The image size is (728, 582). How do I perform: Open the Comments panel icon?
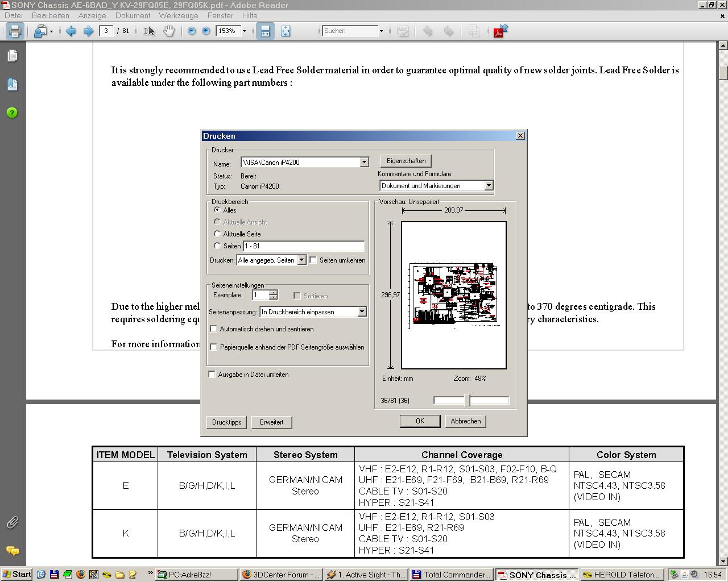tap(13, 551)
